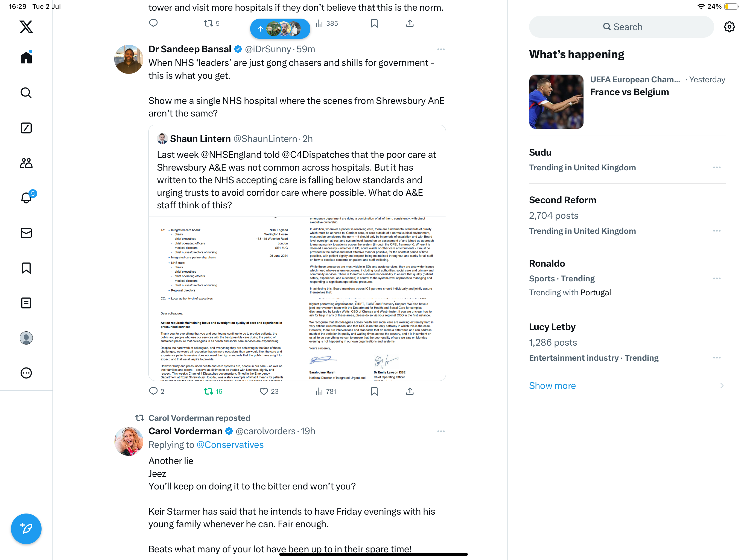Open more options for Dr Sandeep Bansal's post
Viewport: 747px width, 560px height.
point(441,49)
